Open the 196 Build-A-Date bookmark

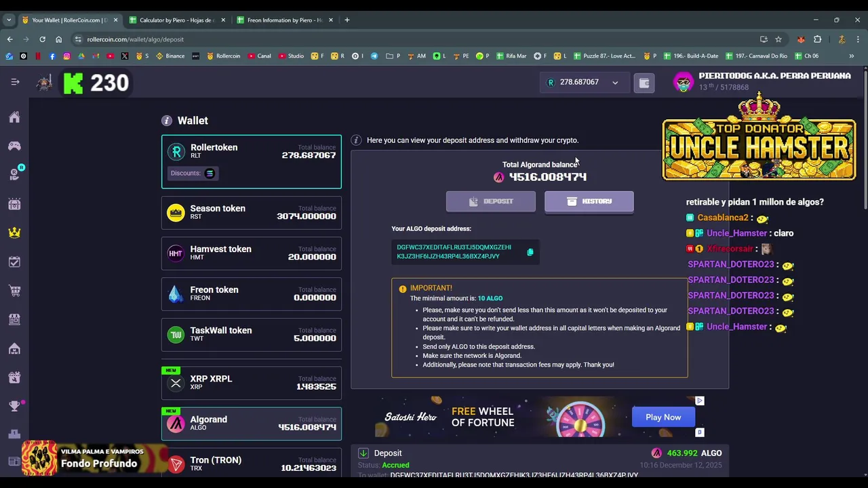pyautogui.click(x=690, y=56)
